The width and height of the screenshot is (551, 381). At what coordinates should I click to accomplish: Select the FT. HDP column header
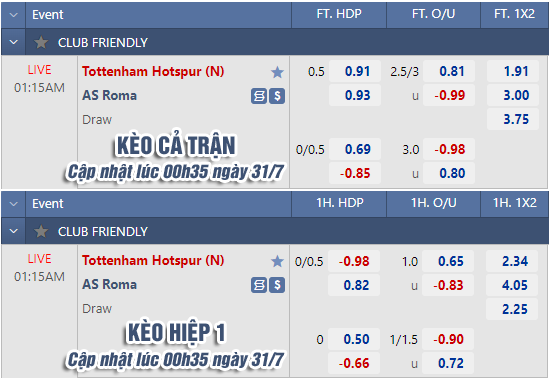(x=339, y=14)
